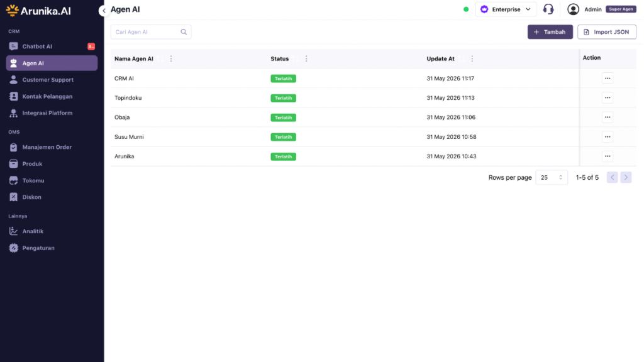Click the Arunika.AI logo
This screenshot has height=362, width=644.
coord(38,11)
